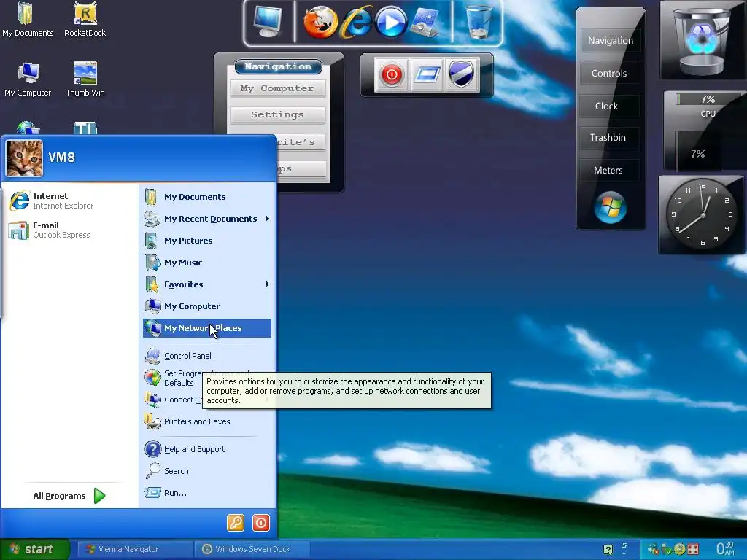Open the Firefox icon in the top dock
Viewport: 747px width, 560px height.
(x=320, y=22)
